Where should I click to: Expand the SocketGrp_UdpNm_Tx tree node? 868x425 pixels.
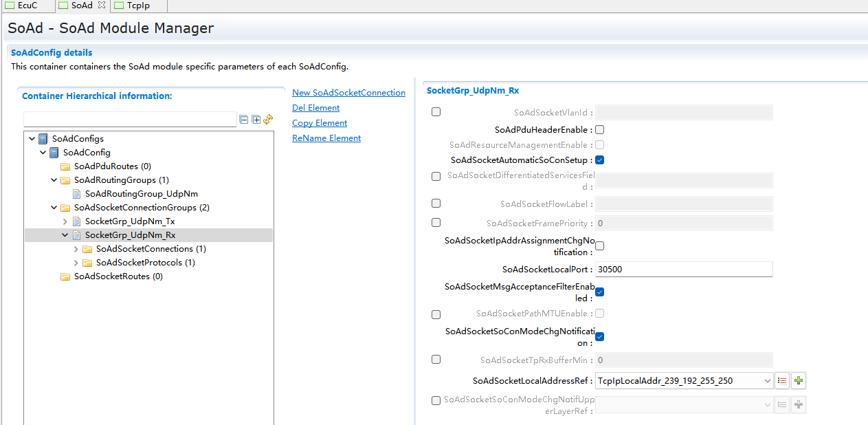tap(65, 221)
